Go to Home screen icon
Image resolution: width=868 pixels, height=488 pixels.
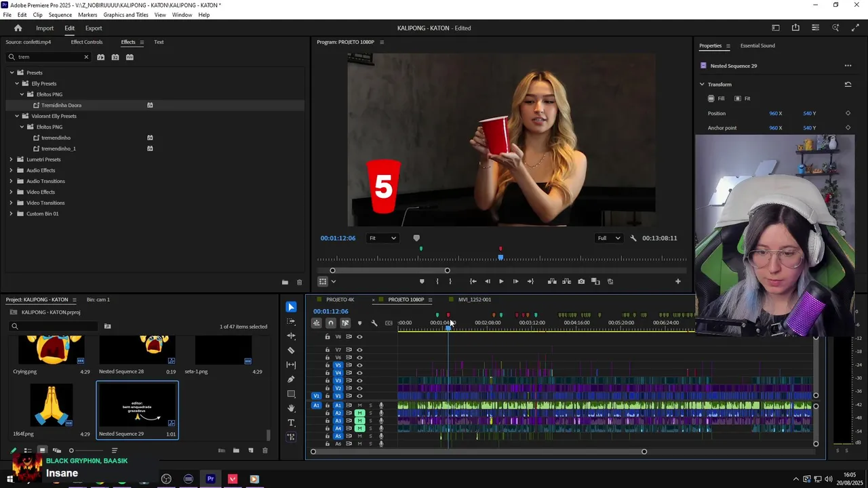point(18,28)
